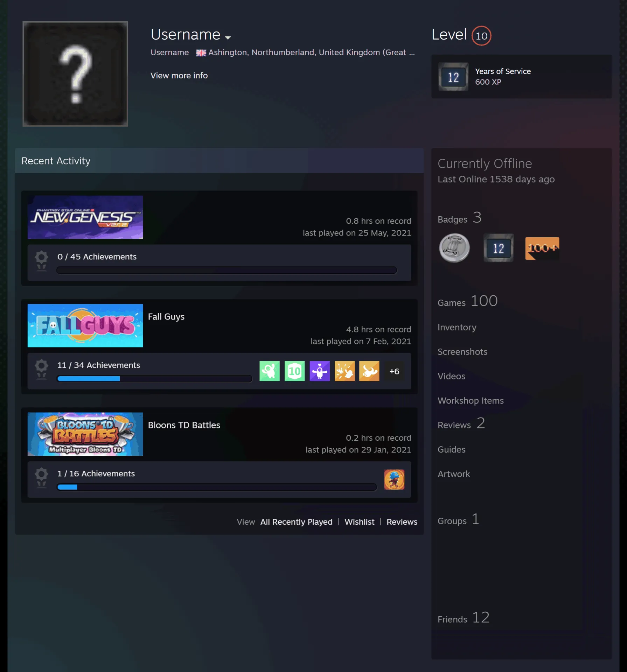627x672 pixels.
Task: Select the orange 100+ game collector badge
Action: pos(542,248)
